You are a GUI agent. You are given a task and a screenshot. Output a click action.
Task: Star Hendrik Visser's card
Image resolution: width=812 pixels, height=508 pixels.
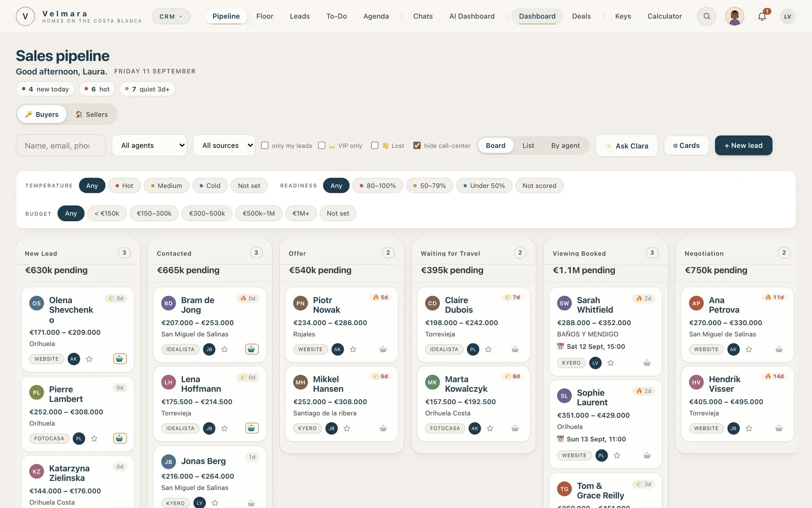[749, 428]
